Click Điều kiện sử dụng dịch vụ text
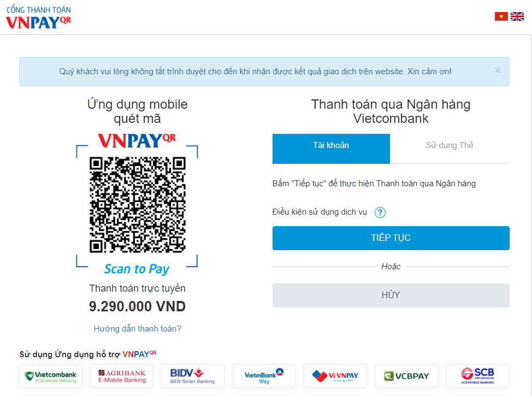Image resolution: width=532 pixels, height=396 pixels. point(320,212)
